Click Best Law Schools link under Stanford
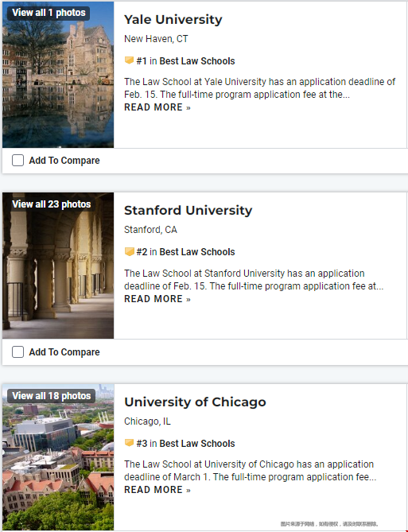 (x=197, y=252)
